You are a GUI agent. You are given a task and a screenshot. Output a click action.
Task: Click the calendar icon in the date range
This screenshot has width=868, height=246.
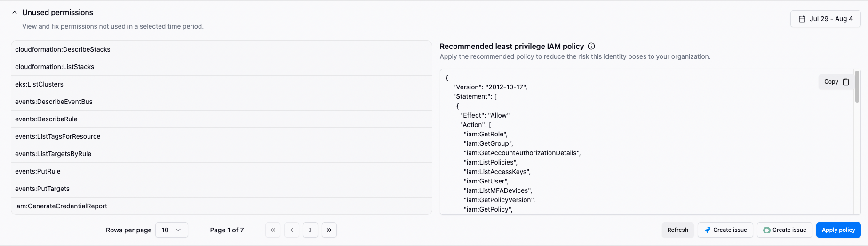tap(802, 19)
